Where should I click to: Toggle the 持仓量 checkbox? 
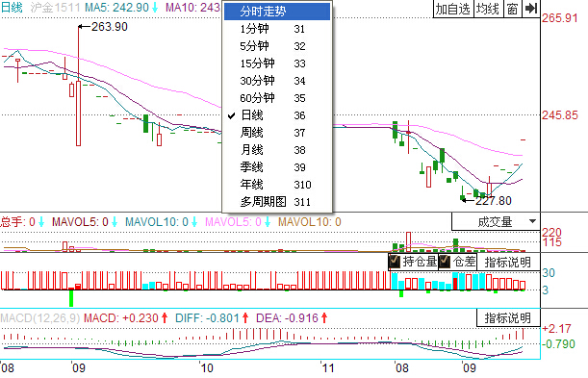[395, 262]
